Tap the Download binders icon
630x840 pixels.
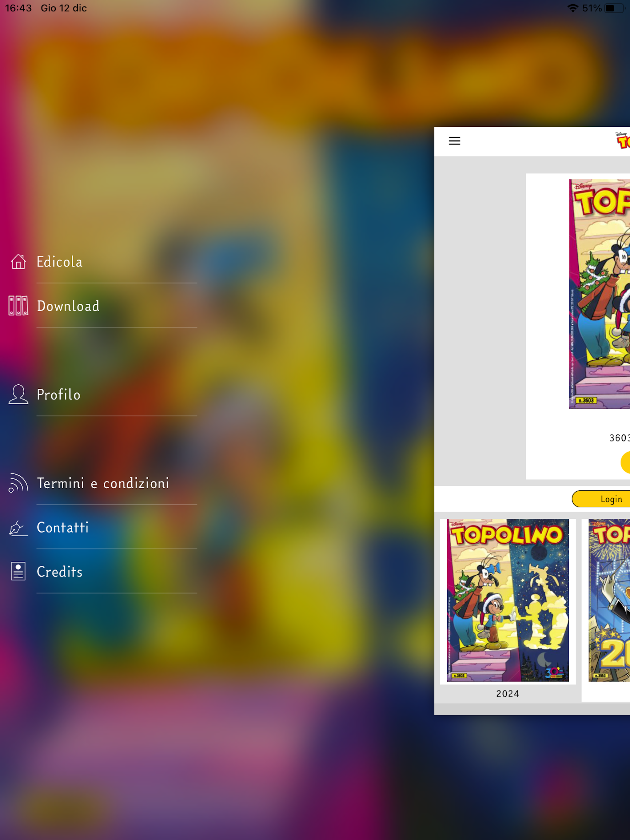click(x=18, y=306)
